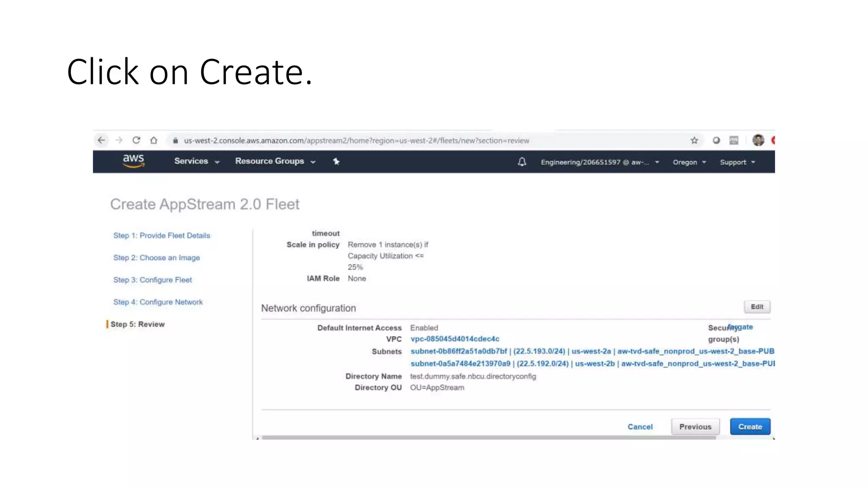Click the horizontal scrollbar at the bottom

487,438
